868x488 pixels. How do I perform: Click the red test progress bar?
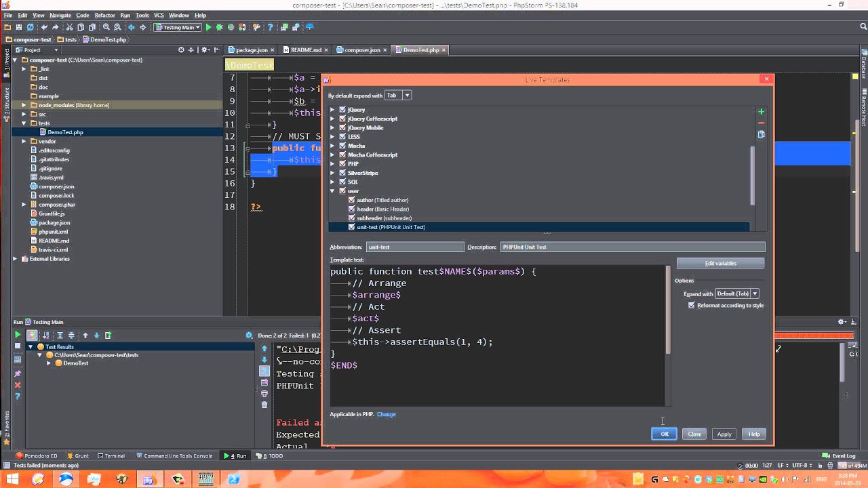[814, 335]
